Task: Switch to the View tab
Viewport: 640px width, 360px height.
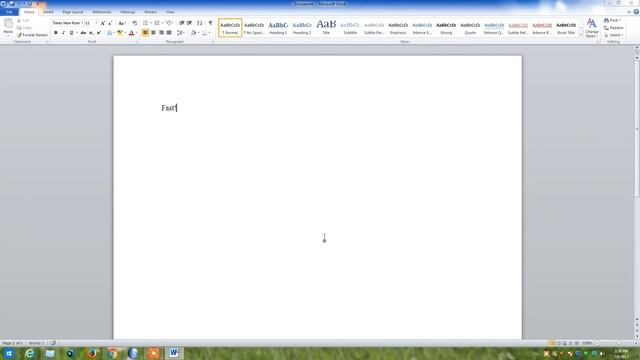Action: click(x=170, y=12)
